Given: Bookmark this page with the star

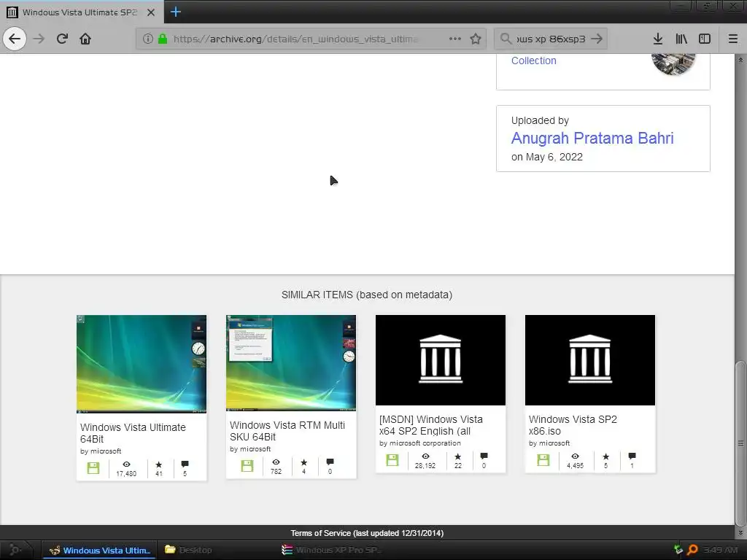Looking at the screenshot, I should 476,39.
